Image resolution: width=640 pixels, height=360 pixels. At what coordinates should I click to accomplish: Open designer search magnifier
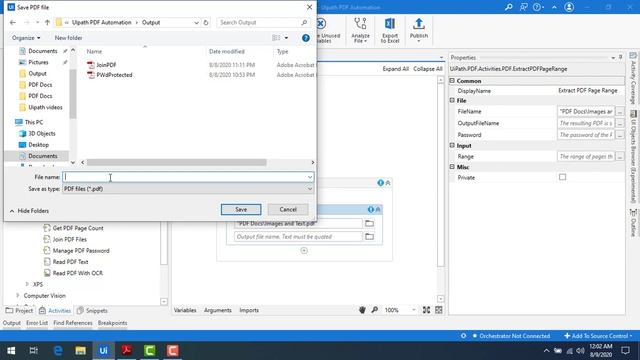point(375,310)
